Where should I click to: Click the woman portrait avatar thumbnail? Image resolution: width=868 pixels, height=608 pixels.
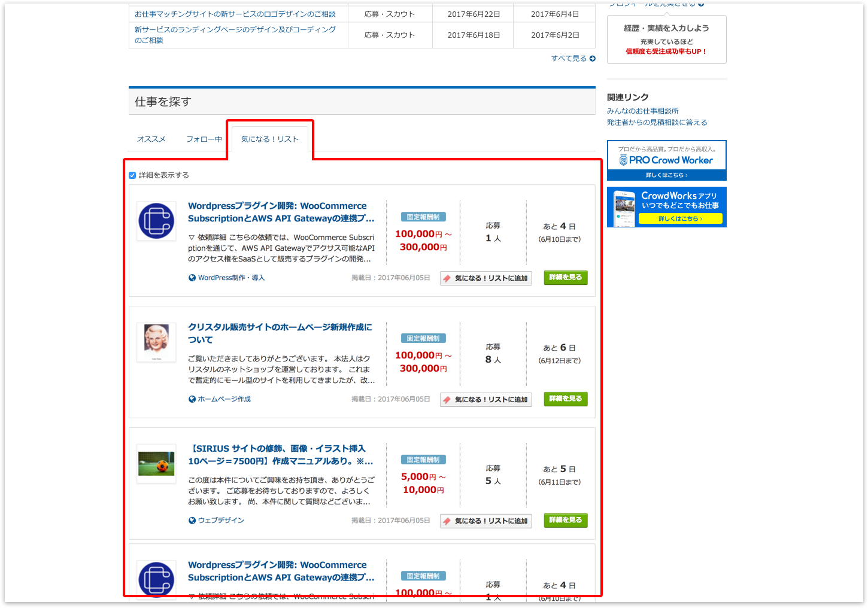(x=156, y=342)
